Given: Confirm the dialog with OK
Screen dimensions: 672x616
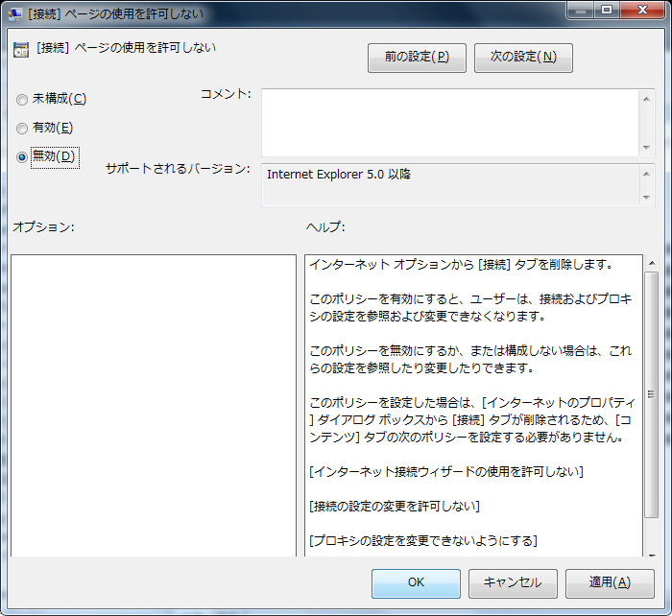Looking at the screenshot, I should point(416,582).
